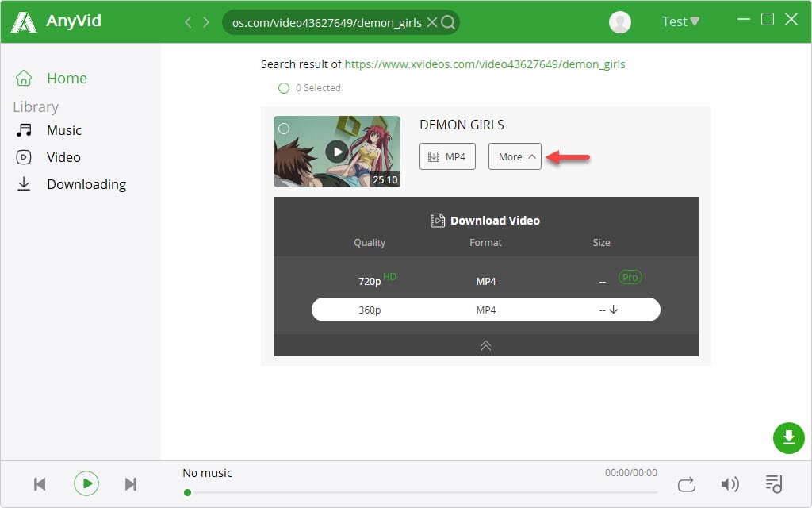
Task: Click the volume speaker icon
Action: [x=730, y=484]
